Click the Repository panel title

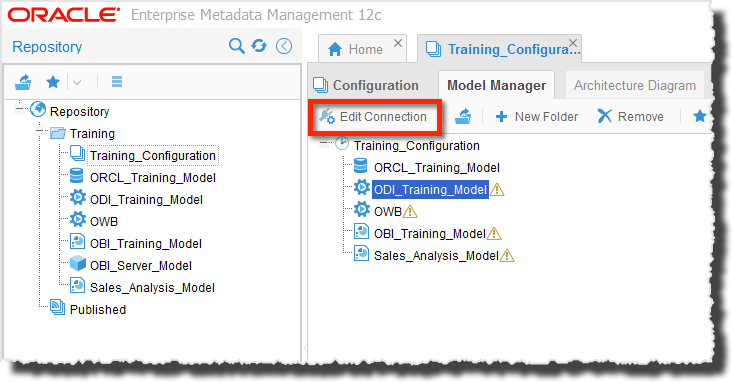coord(47,47)
